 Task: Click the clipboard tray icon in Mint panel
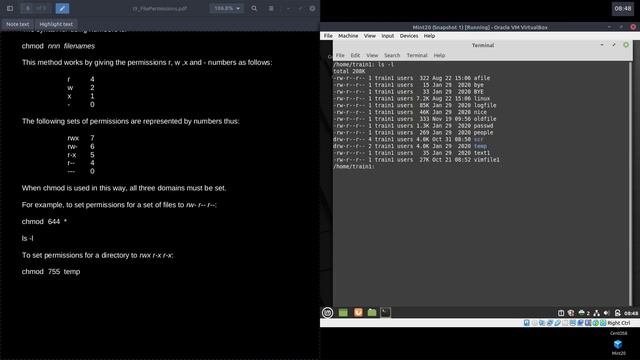(x=561, y=313)
